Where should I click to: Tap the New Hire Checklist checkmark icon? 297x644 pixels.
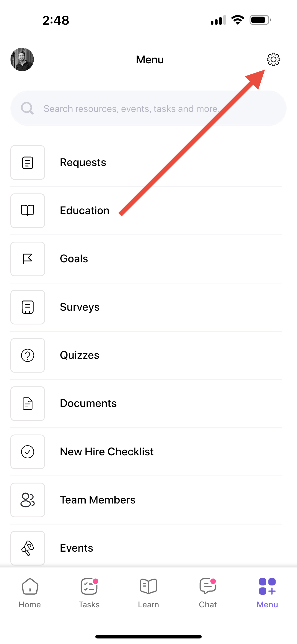(x=27, y=452)
